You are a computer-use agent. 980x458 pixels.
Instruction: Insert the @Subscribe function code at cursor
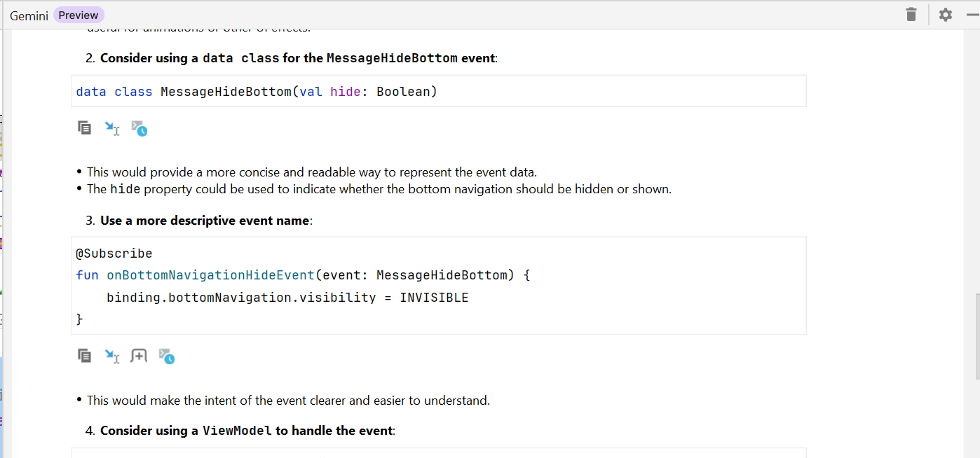tap(112, 356)
